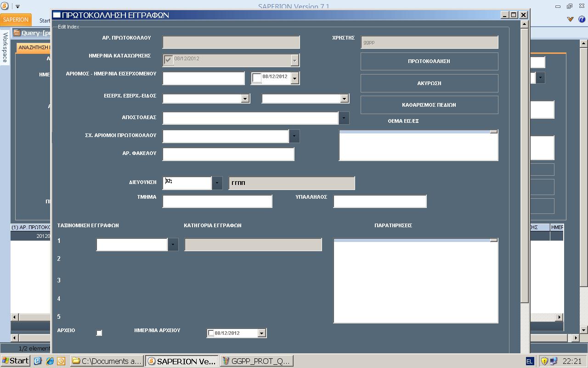Viewport: 588px width, 368px height.
Task: Click the SAPERION application orb icon
Action: 5,6
